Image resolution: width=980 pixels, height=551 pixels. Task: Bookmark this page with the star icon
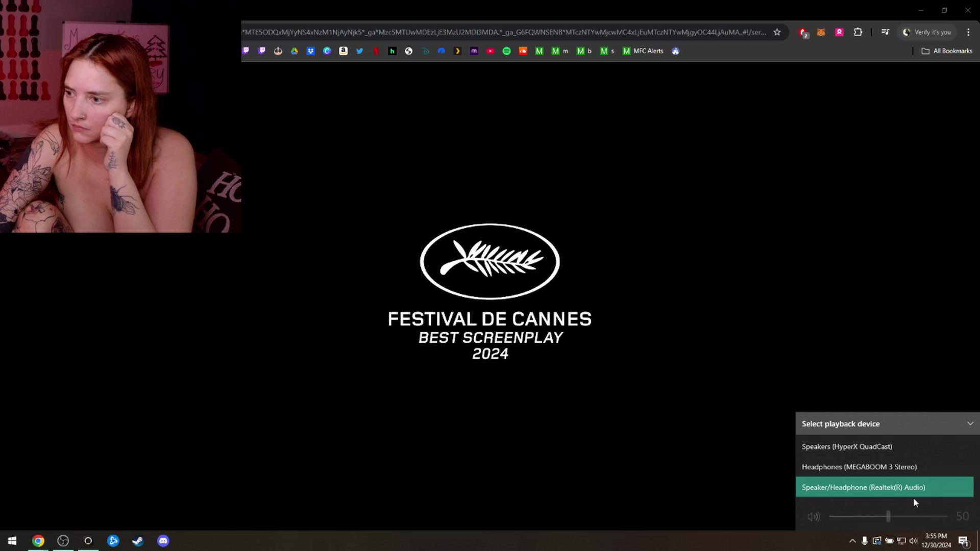(x=777, y=32)
